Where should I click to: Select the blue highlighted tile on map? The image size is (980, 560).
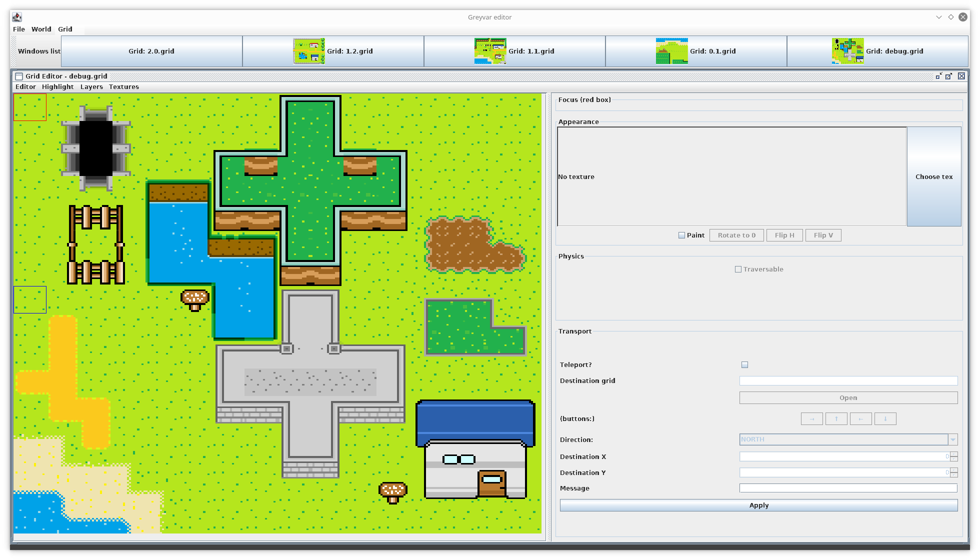[30, 299]
